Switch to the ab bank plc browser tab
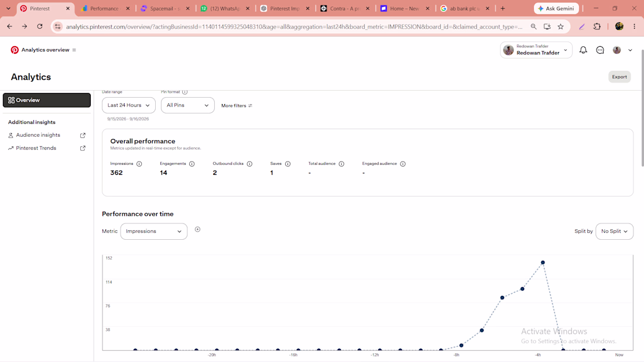The height and width of the screenshot is (362, 644). [x=464, y=8]
